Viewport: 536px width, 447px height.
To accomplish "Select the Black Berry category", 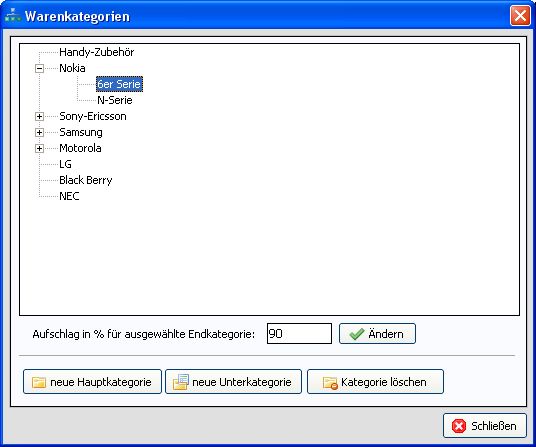I will [85, 180].
